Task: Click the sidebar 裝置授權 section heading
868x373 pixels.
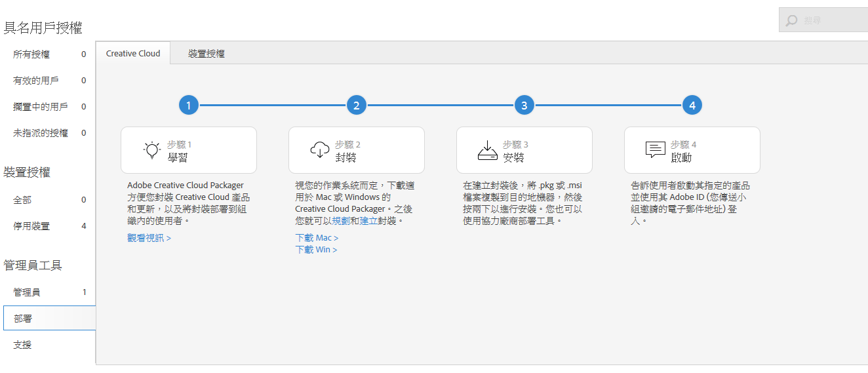Action: tap(27, 172)
